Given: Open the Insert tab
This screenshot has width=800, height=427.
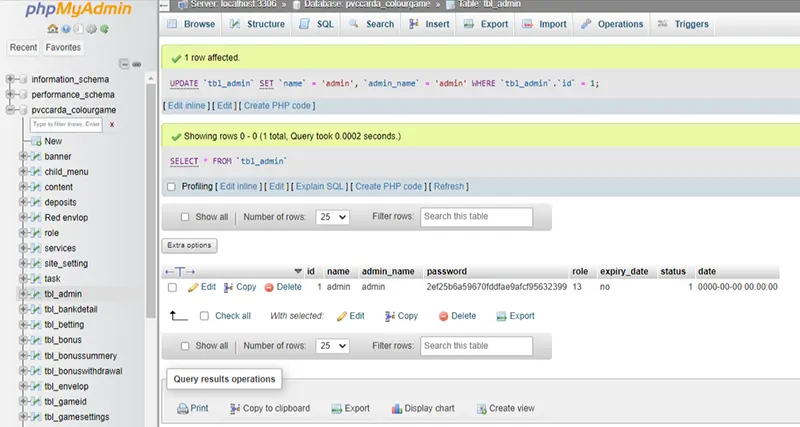Looking at the screenshot, I should [429, 24].
